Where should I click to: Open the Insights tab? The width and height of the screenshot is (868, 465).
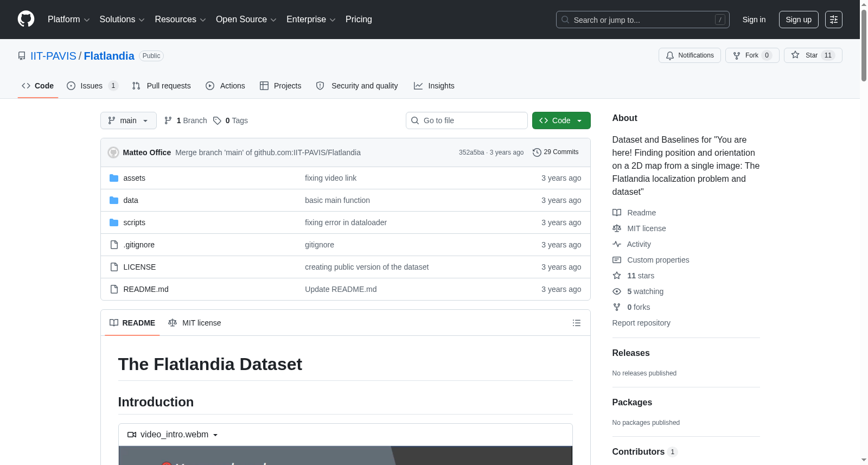434,86
